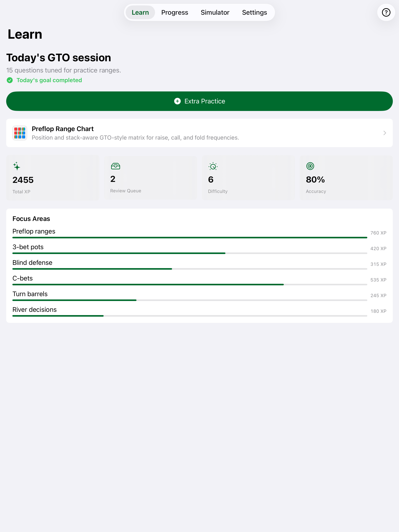Click the '315 XP' value
Viewport: 399px width, 532px height.
coord(378,264)
